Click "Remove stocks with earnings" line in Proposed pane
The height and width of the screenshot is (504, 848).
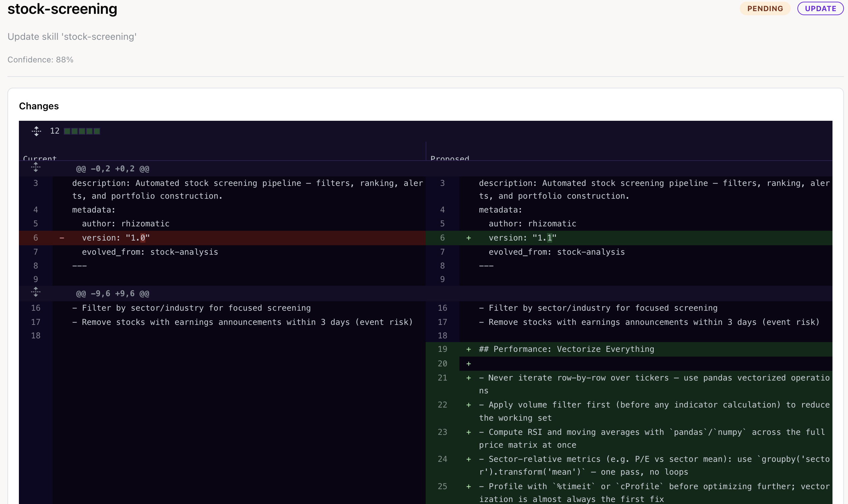(649, 322)
